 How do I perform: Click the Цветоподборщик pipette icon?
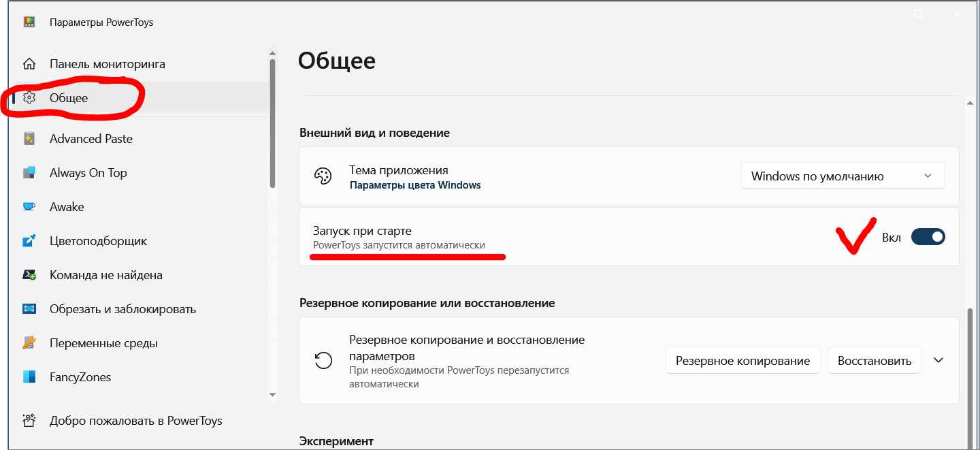pyautogui.click(x=29, y=241)
